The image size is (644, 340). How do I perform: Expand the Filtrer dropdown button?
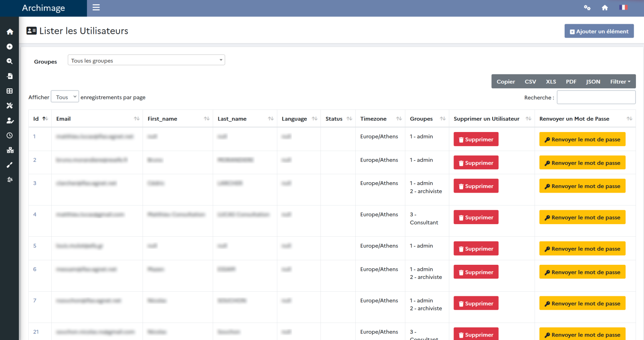pyautogui.click(x=620, y=81)
